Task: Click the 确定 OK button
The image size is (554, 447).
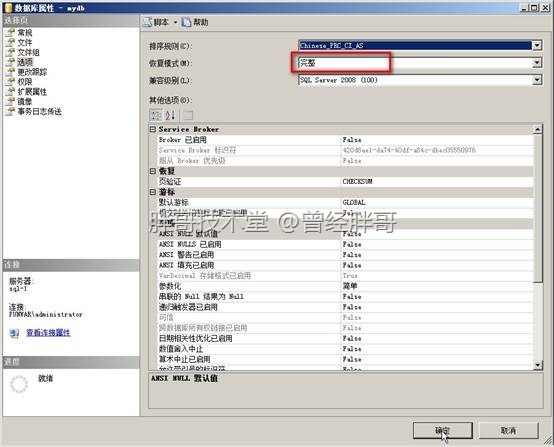Action: (442, 430)
